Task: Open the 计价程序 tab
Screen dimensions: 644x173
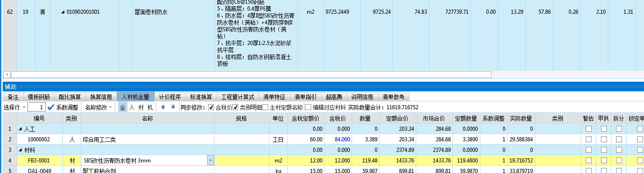Action: [x=170, y=97]
